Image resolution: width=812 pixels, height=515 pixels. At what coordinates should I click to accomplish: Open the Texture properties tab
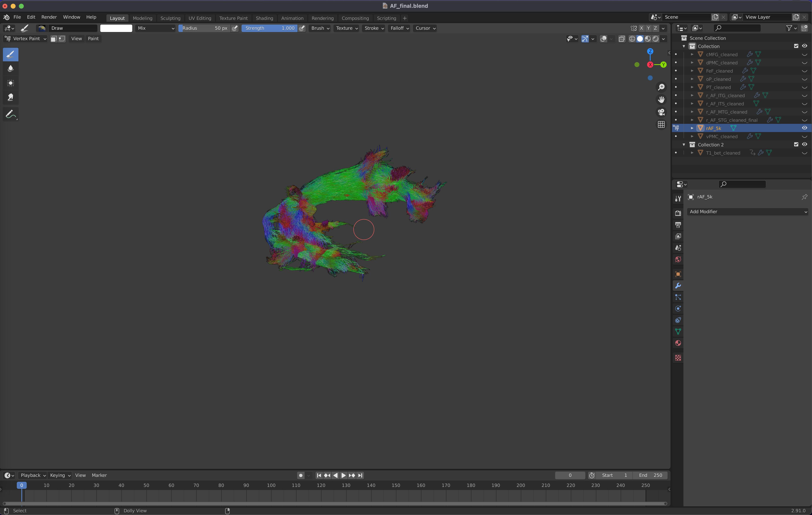point(678,358)
